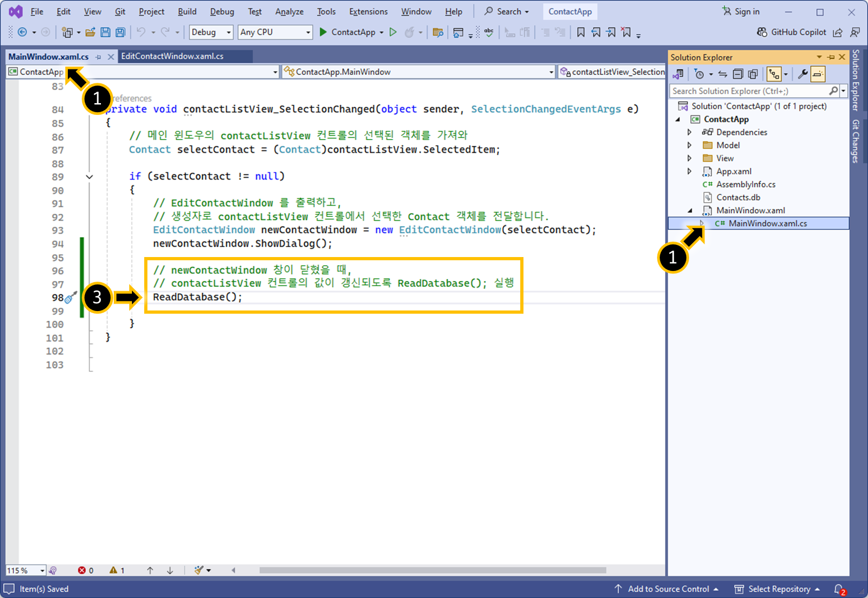This screenshot has height=598, width=868.
Task: Click Add to Source Control
Action: (x=666, y=589)
